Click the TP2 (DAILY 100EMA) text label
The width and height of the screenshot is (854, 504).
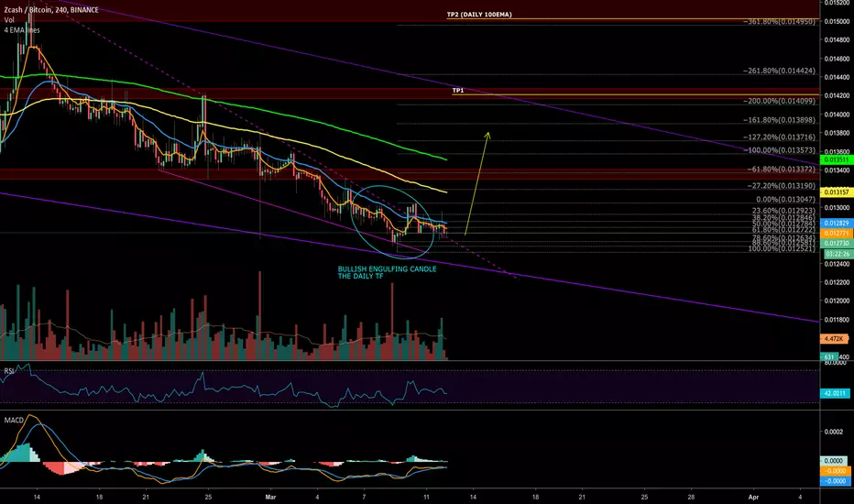click(x=479, y=15)
